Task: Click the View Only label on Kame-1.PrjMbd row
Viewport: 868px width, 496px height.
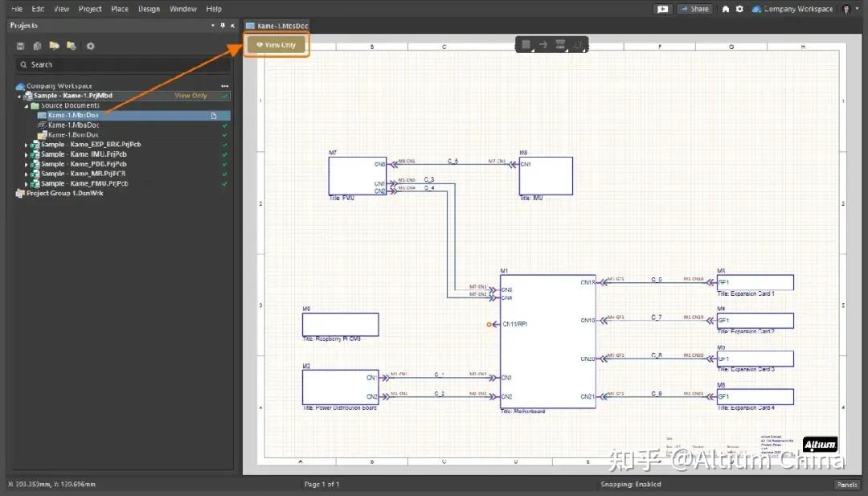Action: tap(191, 96)
